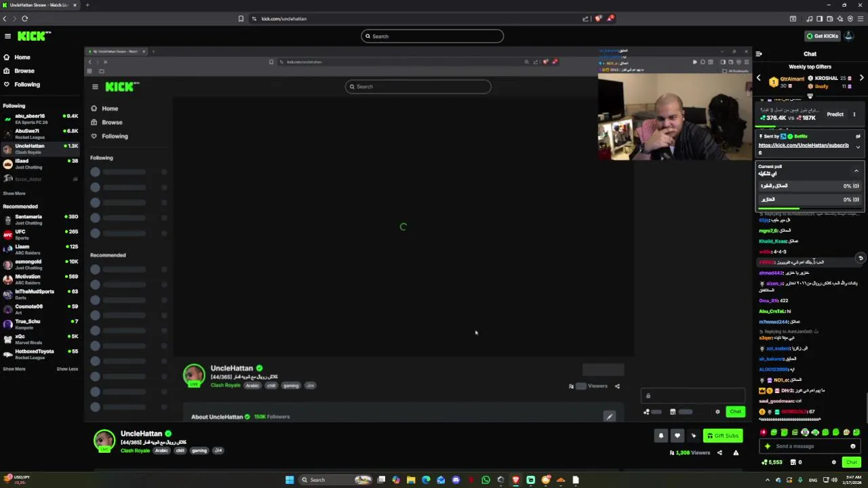Open WhatsApp from the taskbar
This screenshot has height=488, width=868.
[x=486, y=480]
